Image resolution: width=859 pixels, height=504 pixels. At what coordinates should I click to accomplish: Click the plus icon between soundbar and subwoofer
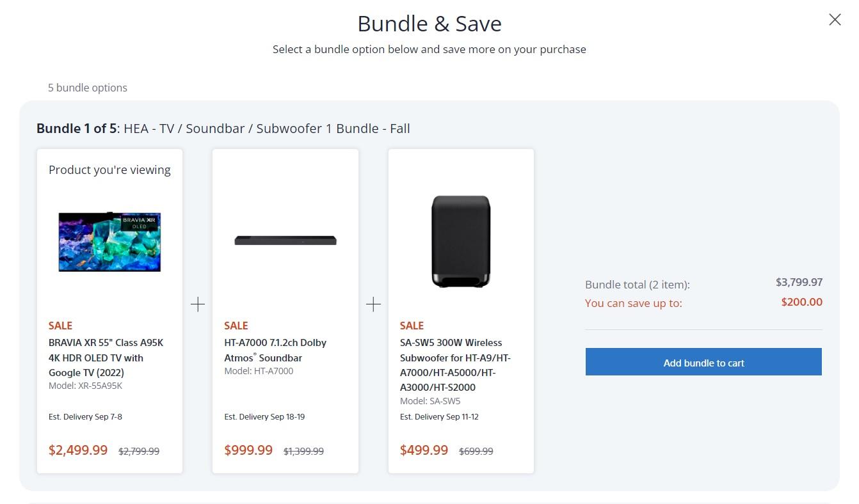(373, 304)
